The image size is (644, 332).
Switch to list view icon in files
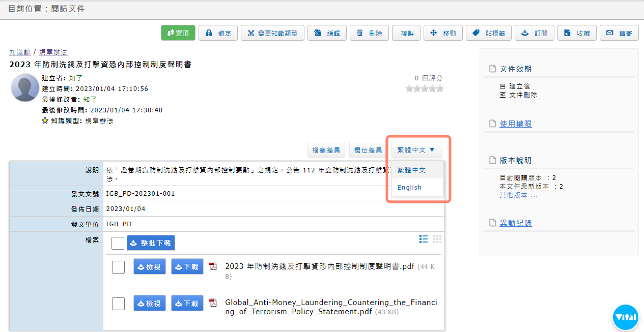coord(424,239)
